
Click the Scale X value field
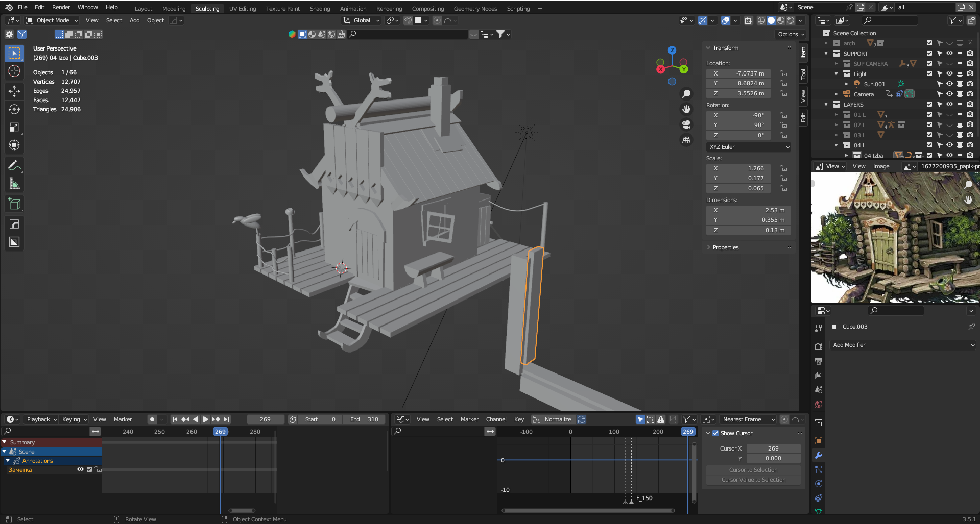point(738,168)
